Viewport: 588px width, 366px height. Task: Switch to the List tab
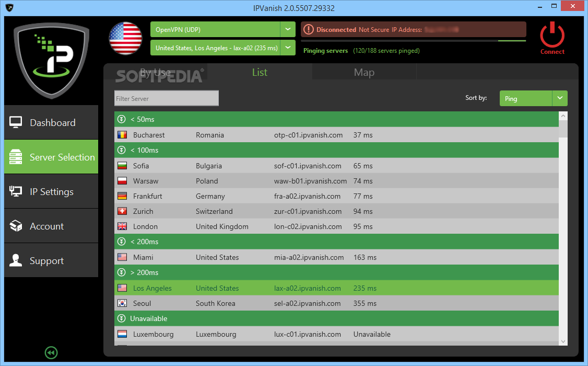tap(260, 72)
